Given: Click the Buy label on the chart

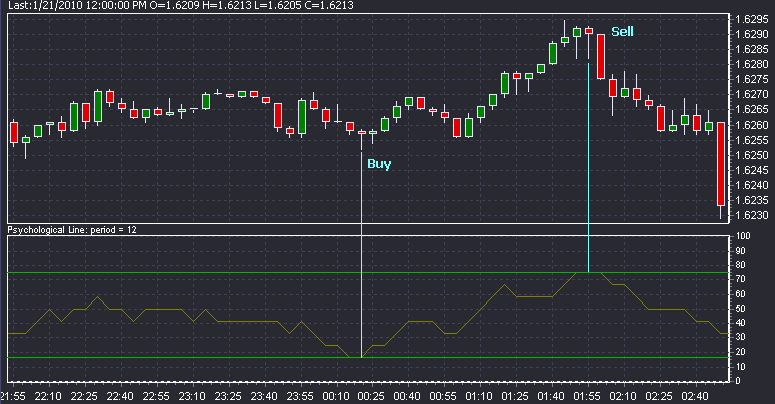Looking at the screenshot, I should [379, 164].
